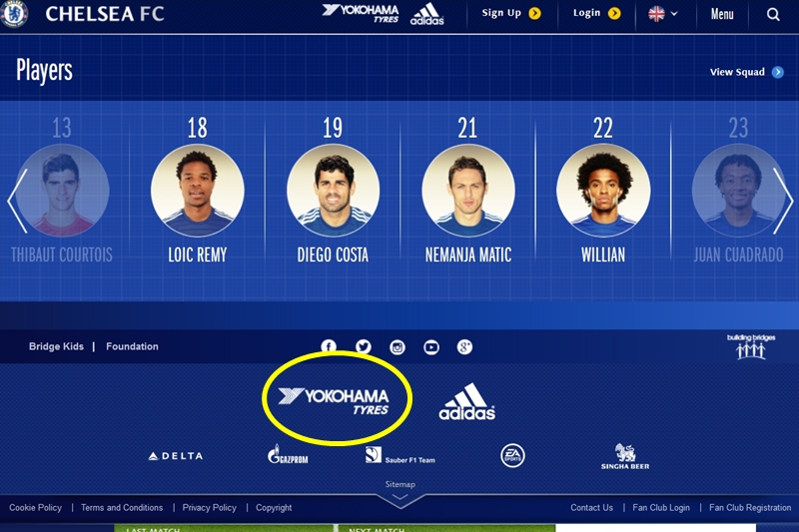Screen dimensions: 799x532
Task: Open the Menu in header
Action: tap(722, 14)
